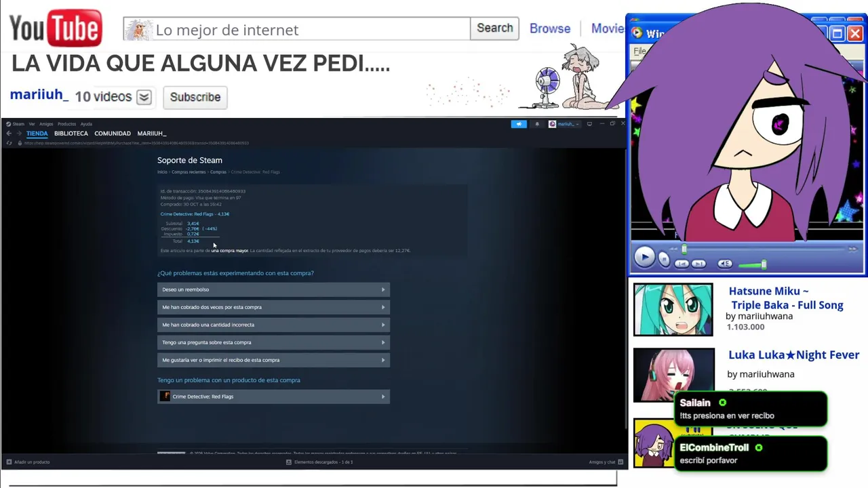Select 'Tengo una pregunta sobre esta compra'
The width and height of the screenshot is (868, 488).
point(273,342)
